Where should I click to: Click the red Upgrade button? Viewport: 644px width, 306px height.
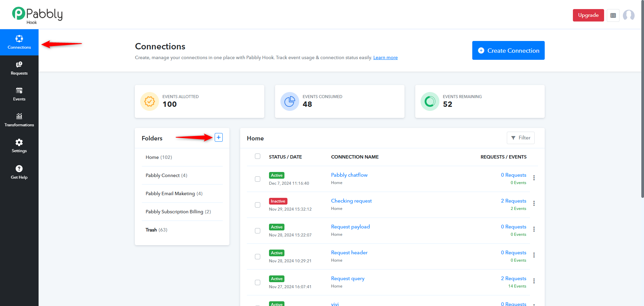(x=588, y=15)
